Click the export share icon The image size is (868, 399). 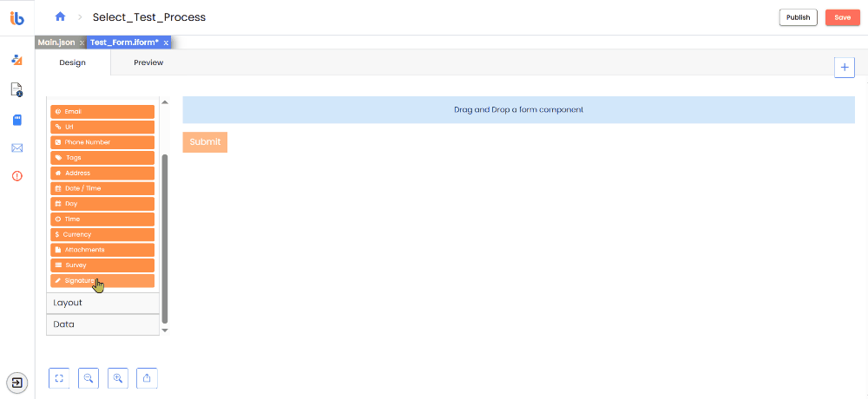click(148, 378)
